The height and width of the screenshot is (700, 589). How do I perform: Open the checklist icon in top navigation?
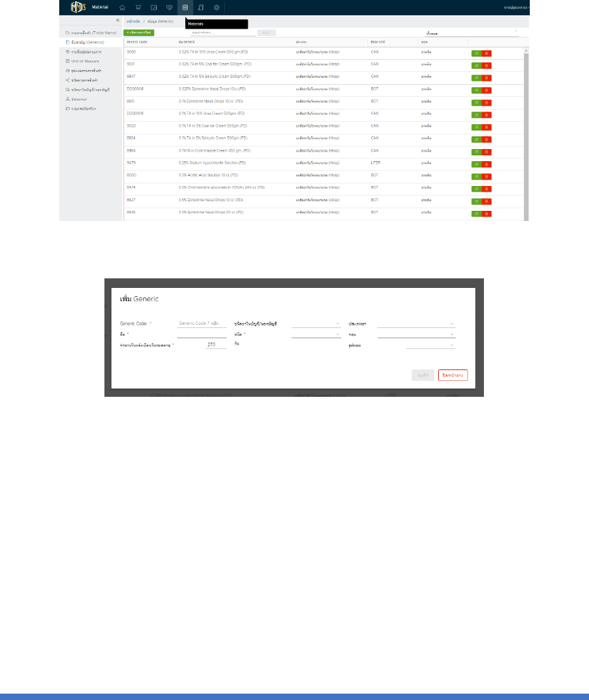click(153, 8)
